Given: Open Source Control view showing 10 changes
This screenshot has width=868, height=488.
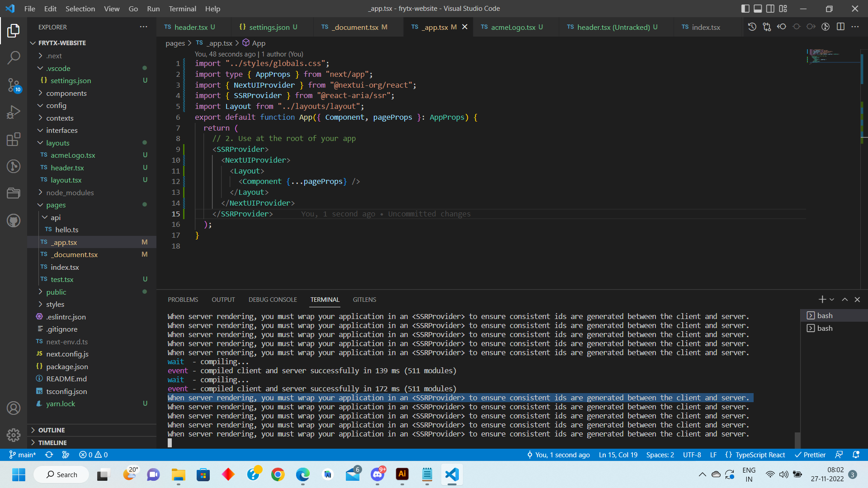Looking at the screenshot, I should tap(14, 85).
